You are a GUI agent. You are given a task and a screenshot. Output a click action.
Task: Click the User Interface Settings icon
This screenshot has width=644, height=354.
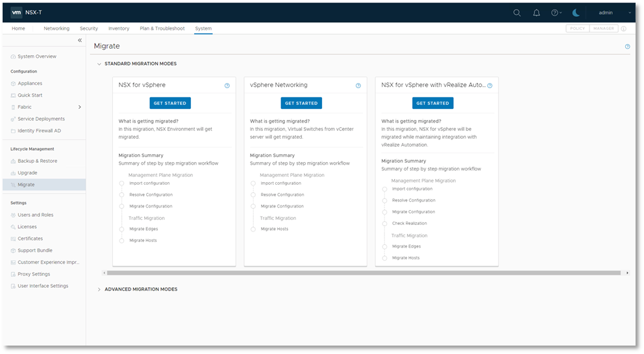coord(13,287)
